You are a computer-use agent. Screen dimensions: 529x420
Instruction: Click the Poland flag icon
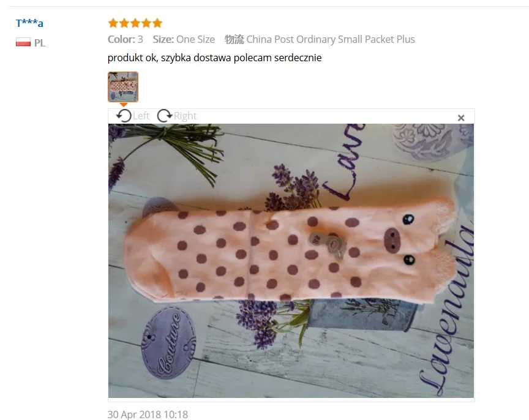[23, 42]
